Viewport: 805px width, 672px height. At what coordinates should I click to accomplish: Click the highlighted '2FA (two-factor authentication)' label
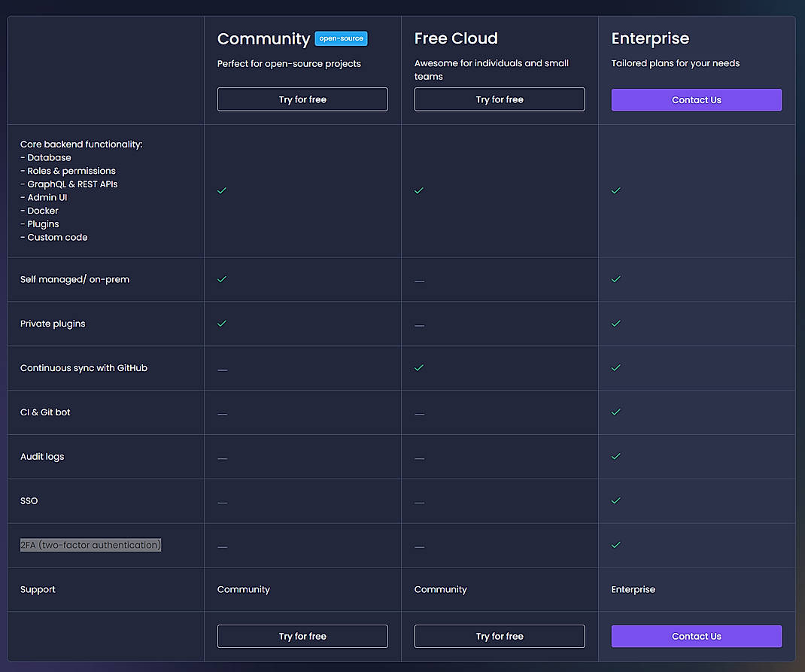90,545
